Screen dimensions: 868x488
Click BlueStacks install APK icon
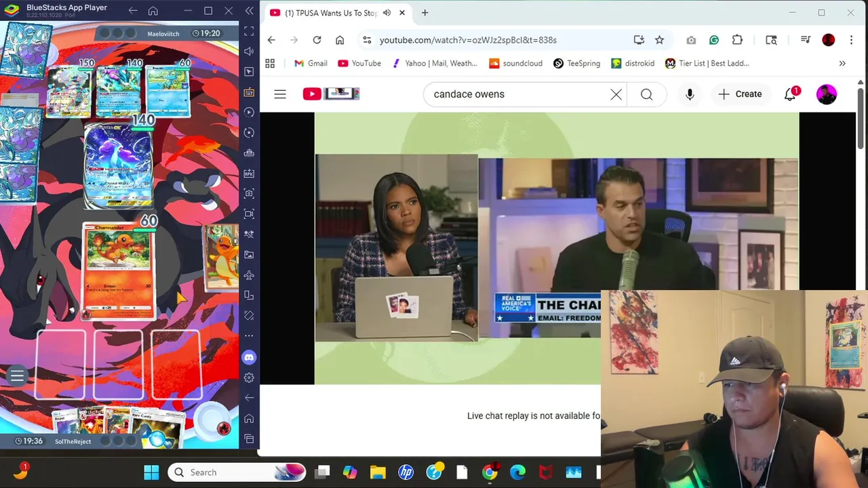click(249, 174)
